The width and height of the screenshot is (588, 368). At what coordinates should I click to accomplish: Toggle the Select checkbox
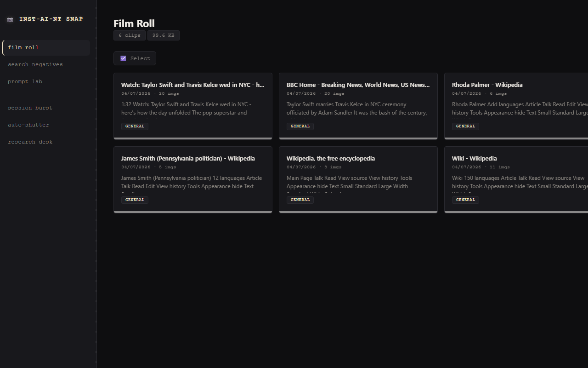[123, 58]
